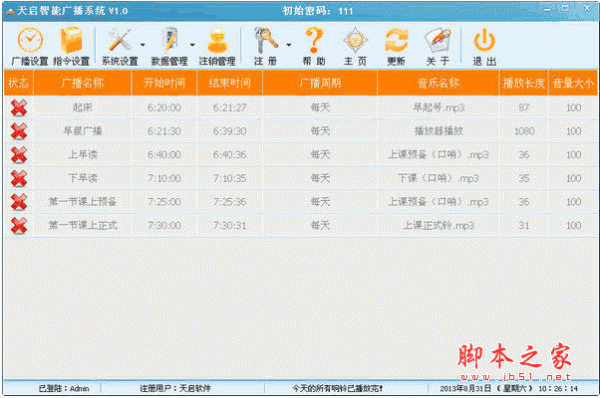
Task: Sort by 音乐名称 column header
Action: [438, 83]
